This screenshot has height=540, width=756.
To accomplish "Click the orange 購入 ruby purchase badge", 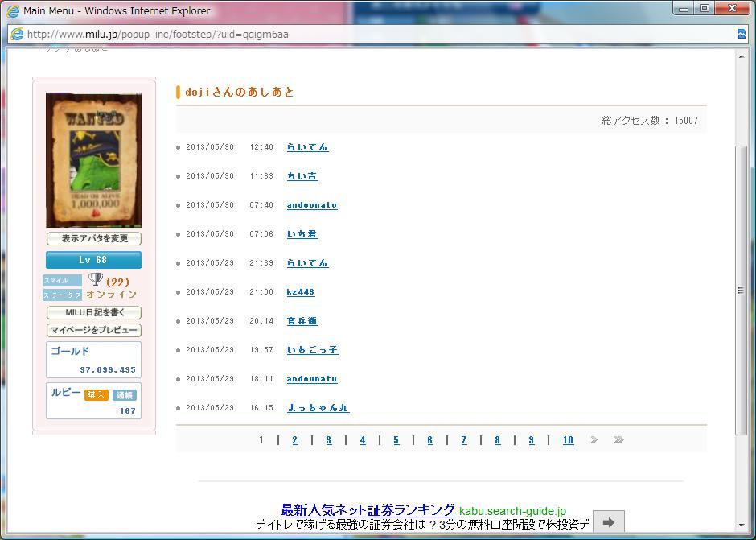I will pyautogui.click(x=97, y=394).
